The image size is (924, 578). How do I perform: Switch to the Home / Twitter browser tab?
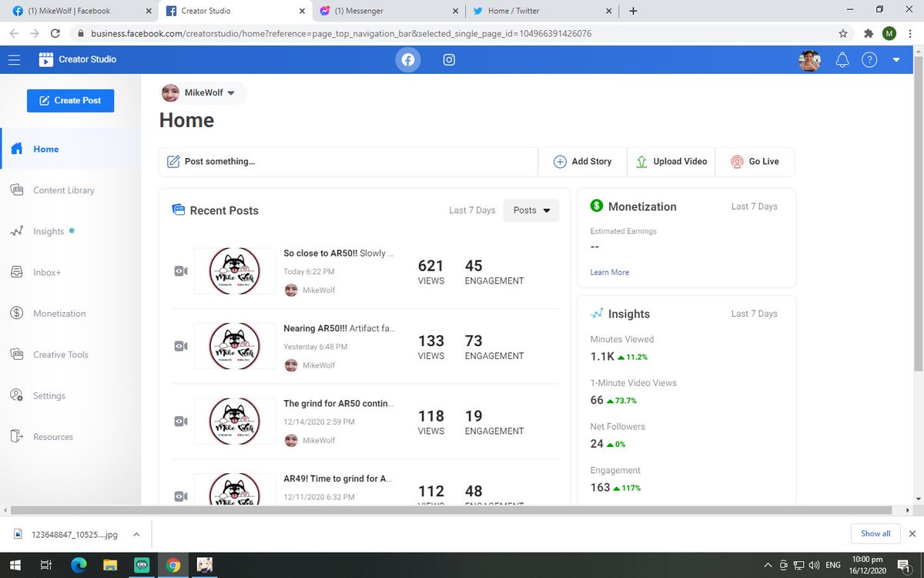point(543,11)
